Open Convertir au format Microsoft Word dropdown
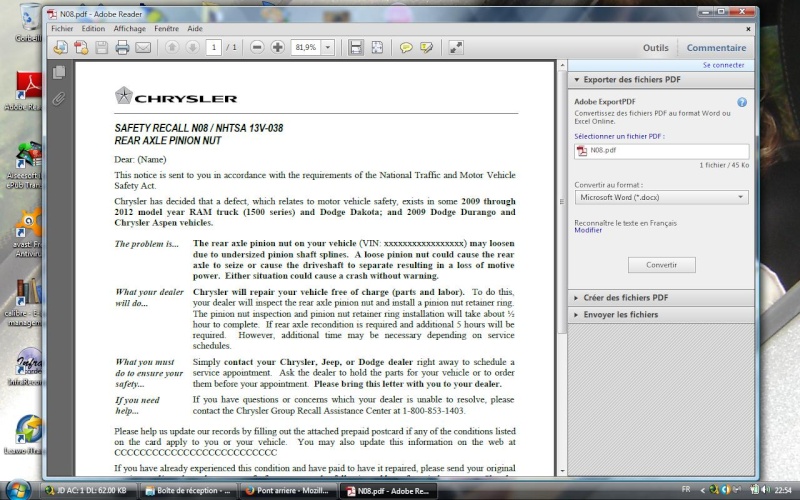The height and width of the screenshot is (500, 800). [661, 197]
